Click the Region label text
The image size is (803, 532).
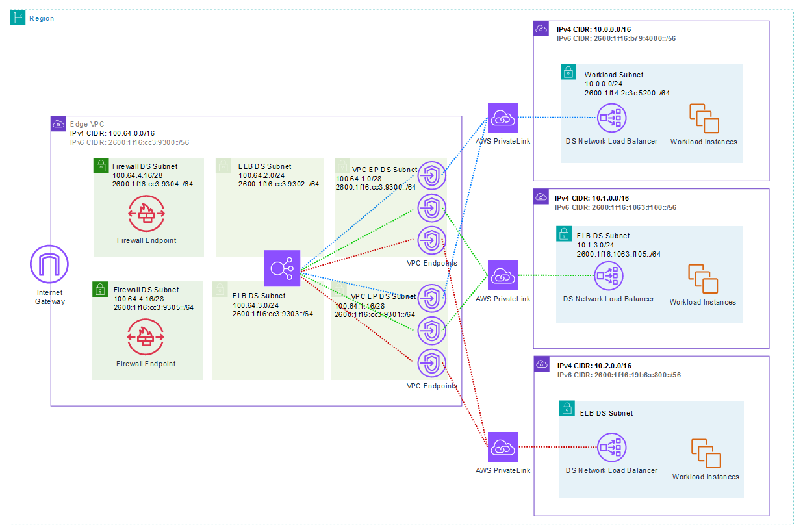pyautogui.click(x=40, y=18)
